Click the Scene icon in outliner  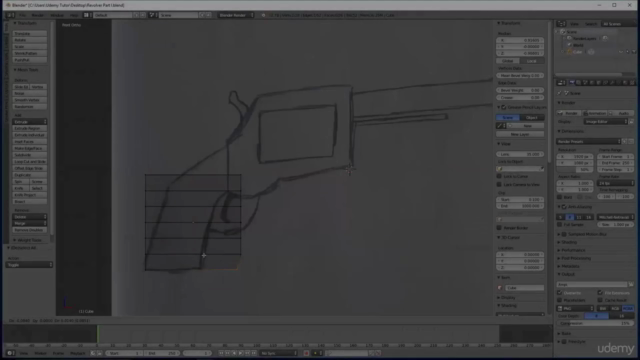pyautogui.click(x=563, y=32)
